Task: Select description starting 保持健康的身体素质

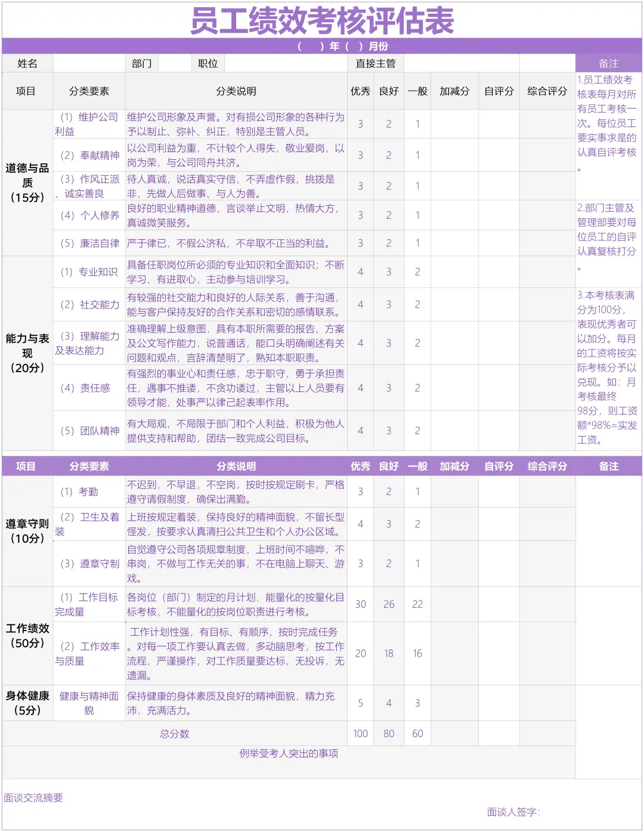Action: pos(236,703)
